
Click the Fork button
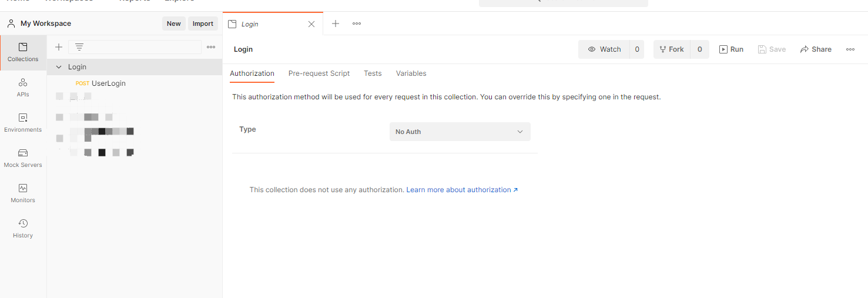pyautogui.click(x=672, y=49)
